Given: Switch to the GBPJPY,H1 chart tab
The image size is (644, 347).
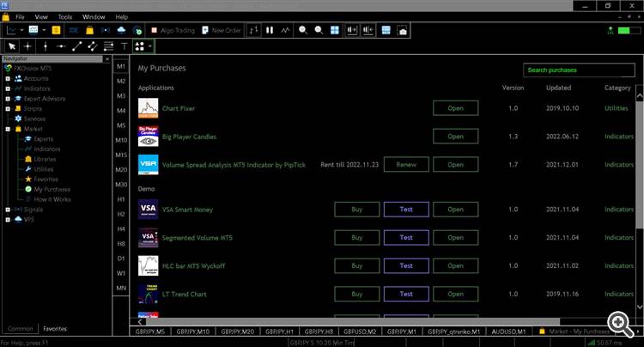Looking at the screenshot, I should point(279,332).
